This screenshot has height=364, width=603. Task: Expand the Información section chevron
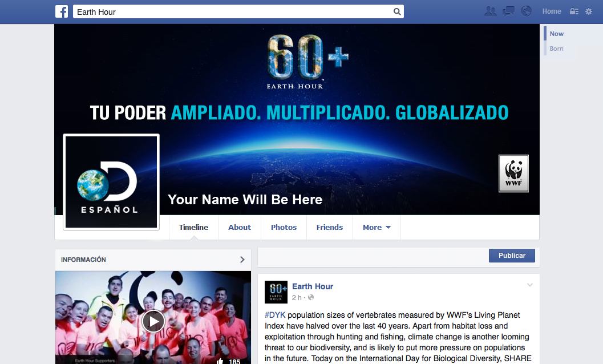tap(242, 260)
